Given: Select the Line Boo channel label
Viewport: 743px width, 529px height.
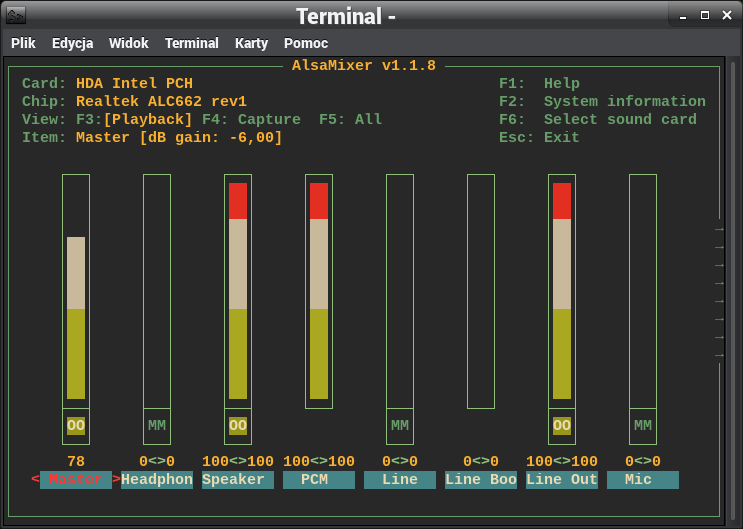Looking at the screenshot, I should pyautogui.click(x=481, y=480).
